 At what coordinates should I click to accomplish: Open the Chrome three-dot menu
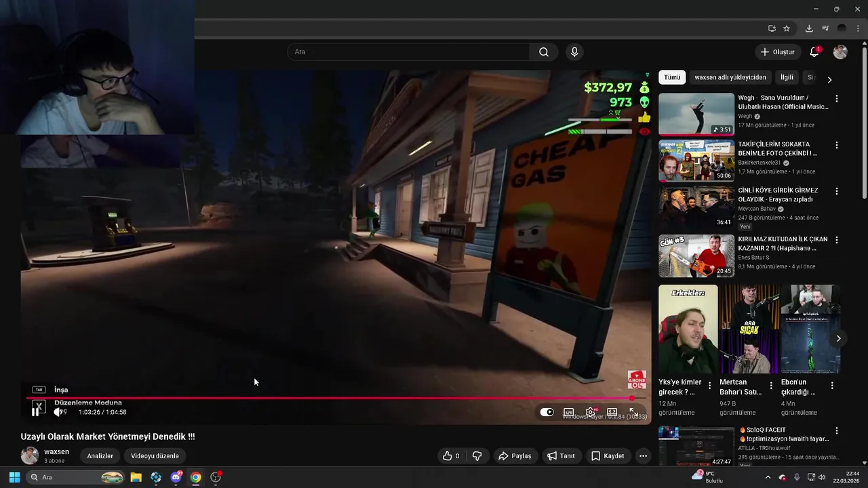(858, 28)
